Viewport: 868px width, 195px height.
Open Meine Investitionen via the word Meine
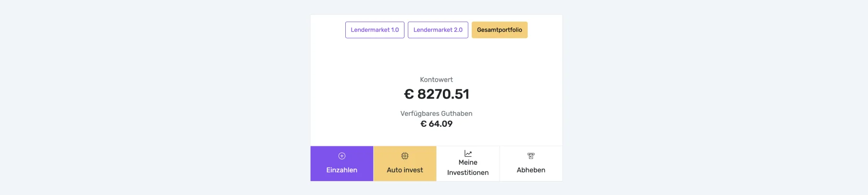click(x=468, y=163)
